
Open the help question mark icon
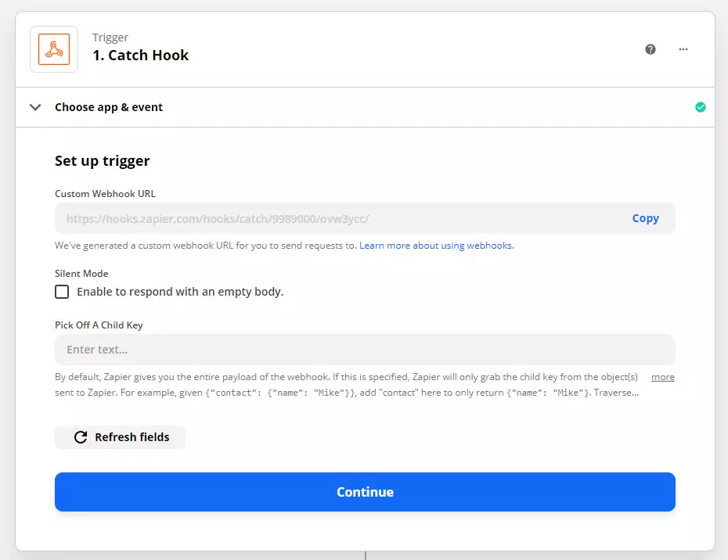[x=650, y=48]
